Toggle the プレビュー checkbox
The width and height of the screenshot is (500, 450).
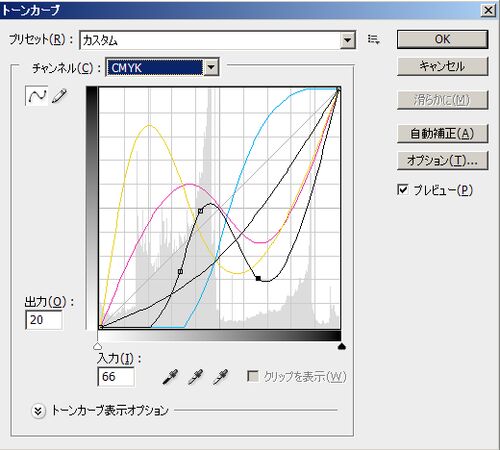403,190
